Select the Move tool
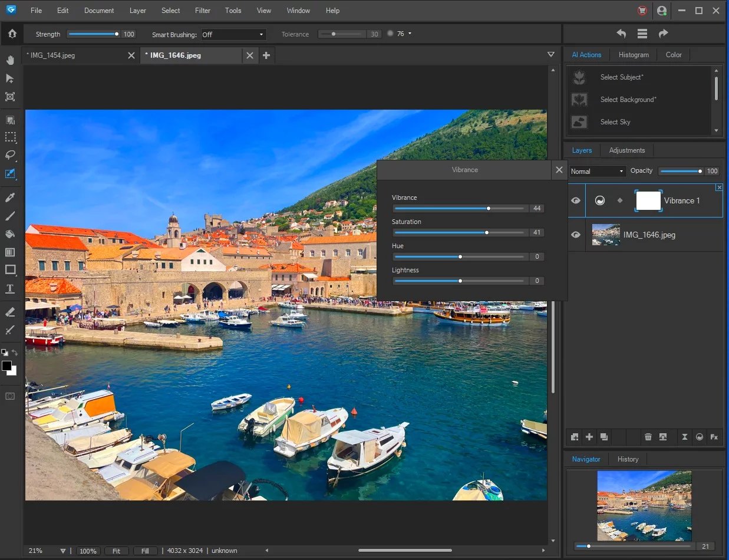The image size is (729, 560). tap(10, 78)
